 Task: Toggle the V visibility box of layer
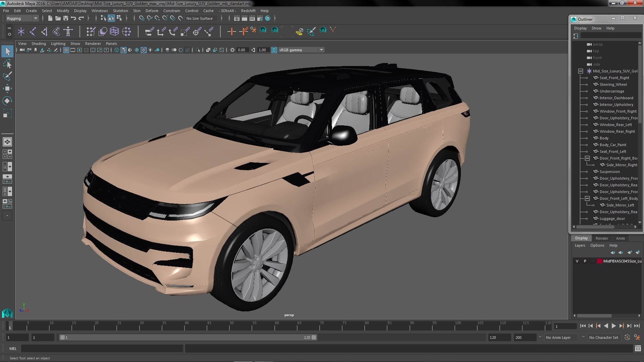click(577, 261)
